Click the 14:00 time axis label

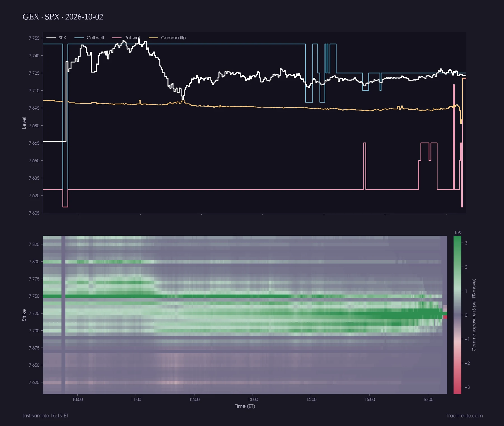(311, 399)
